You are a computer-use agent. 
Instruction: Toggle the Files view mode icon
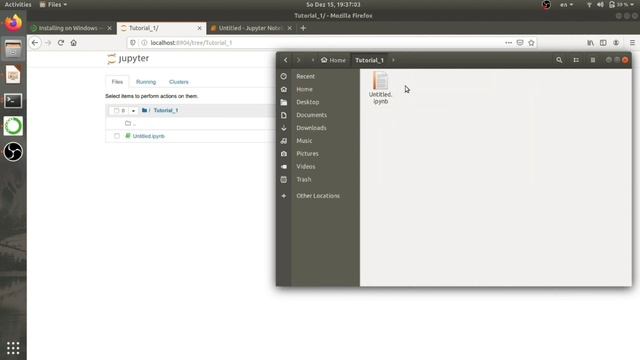pos(576,60)
